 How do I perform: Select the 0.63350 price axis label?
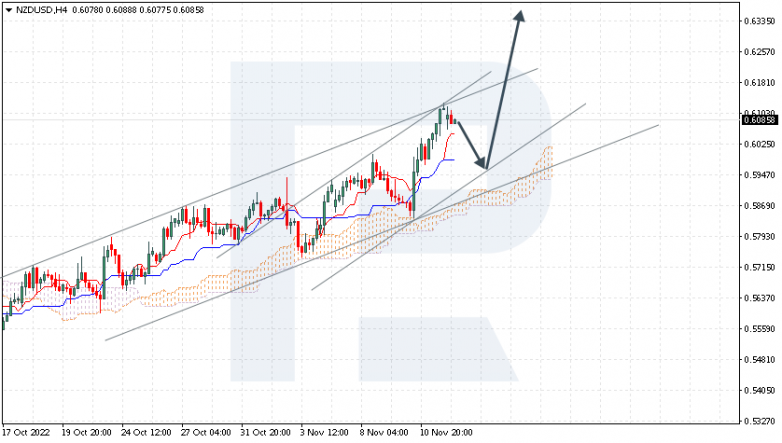760,21
